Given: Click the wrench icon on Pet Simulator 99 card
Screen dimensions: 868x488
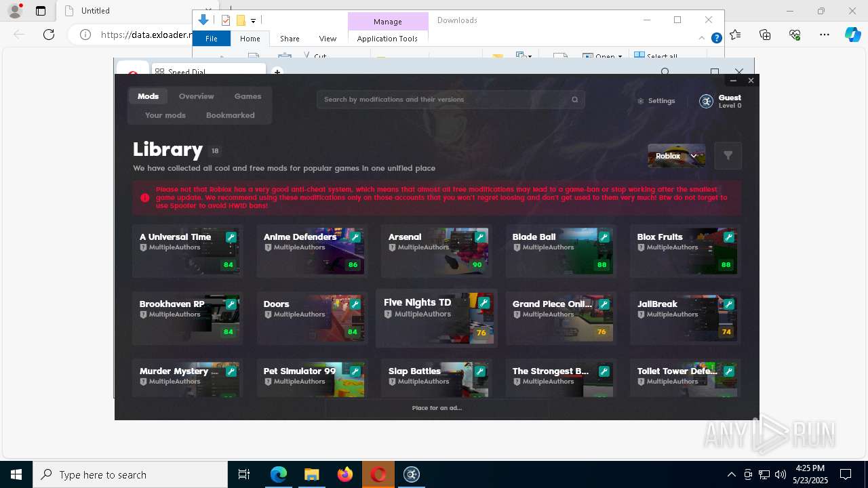Looking at the screenshot, I should [x=355, y=371].
